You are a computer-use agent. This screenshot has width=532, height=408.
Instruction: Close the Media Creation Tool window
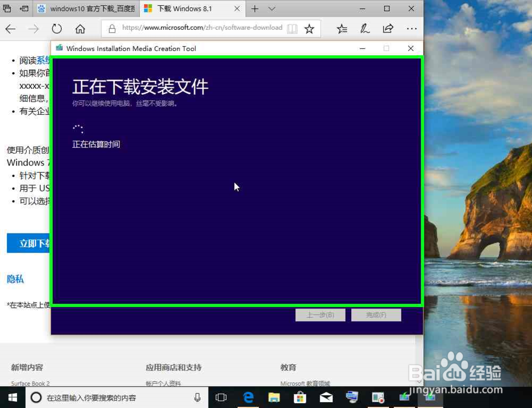pyautogui.click(x=411, y=48)
